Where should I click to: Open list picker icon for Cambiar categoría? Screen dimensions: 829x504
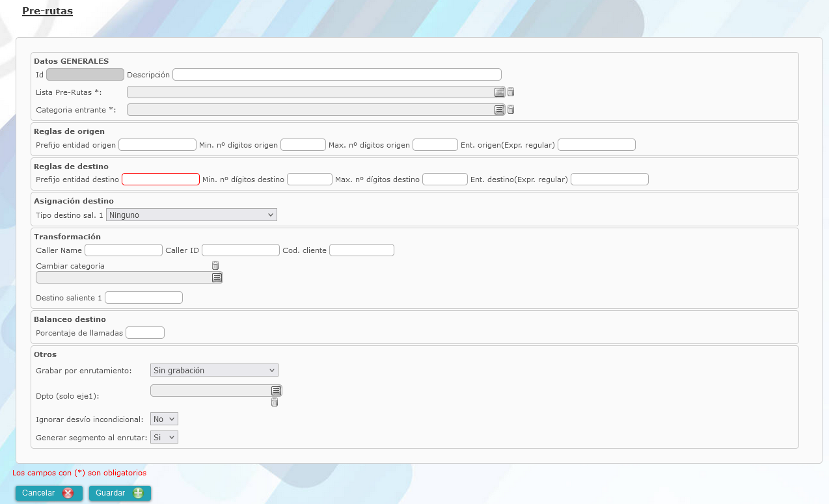click(217, 278)
